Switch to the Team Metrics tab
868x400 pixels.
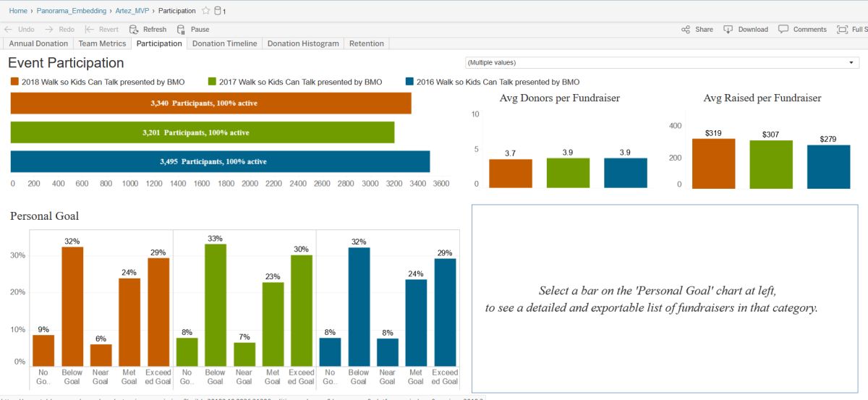(102, 43)
